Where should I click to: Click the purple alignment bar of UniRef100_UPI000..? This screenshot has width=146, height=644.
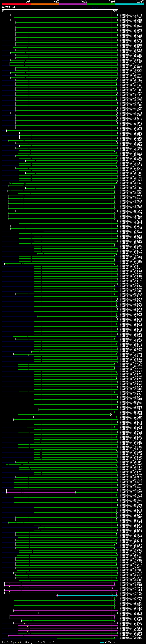point(62,490)
